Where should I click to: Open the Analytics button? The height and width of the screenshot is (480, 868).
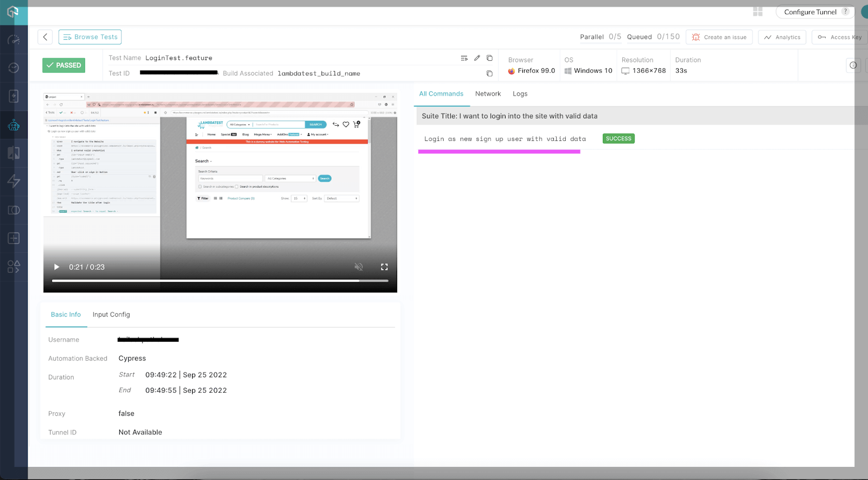(x=782, y=37)
